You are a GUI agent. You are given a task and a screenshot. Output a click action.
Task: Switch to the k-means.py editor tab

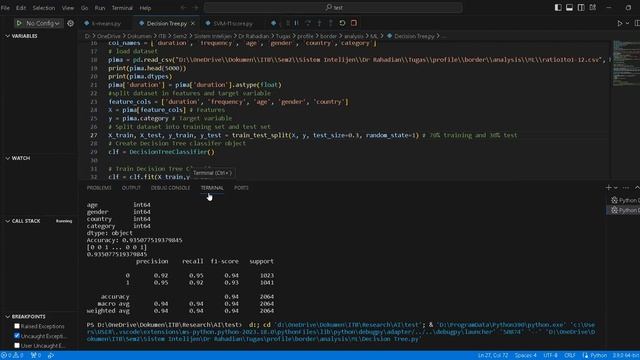tap(106, 24)
